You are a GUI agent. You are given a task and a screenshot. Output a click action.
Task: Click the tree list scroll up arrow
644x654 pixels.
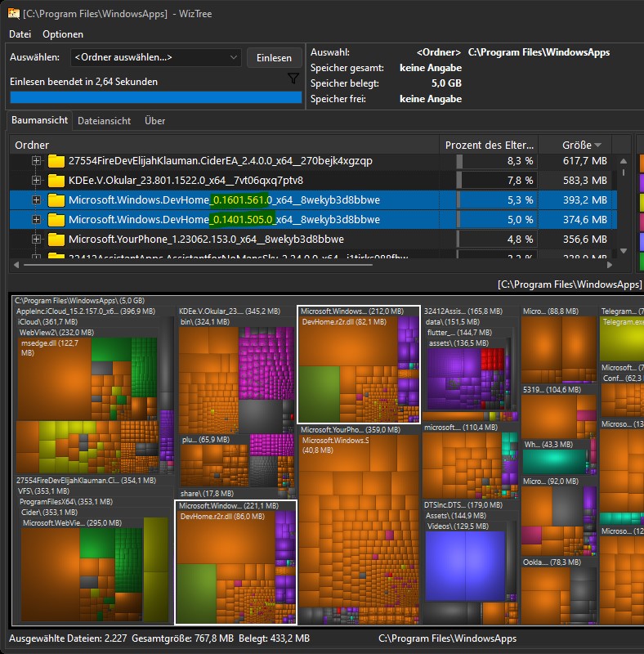(624, 161)
